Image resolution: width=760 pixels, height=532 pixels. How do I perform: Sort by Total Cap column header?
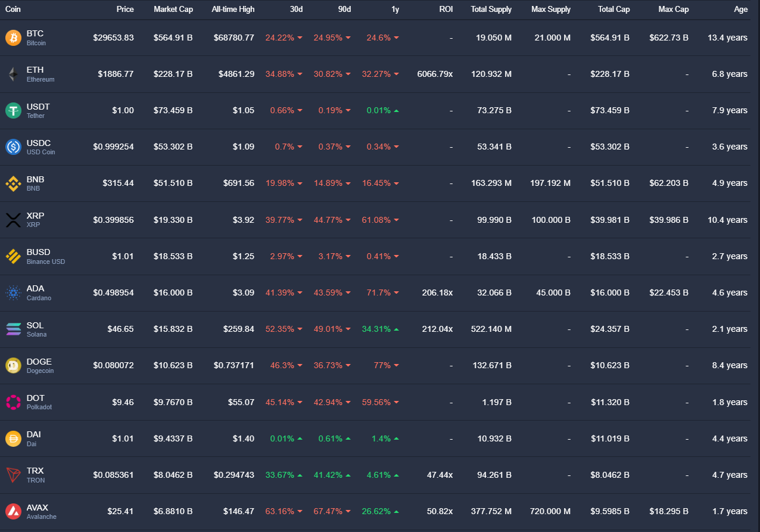[613, 10]
